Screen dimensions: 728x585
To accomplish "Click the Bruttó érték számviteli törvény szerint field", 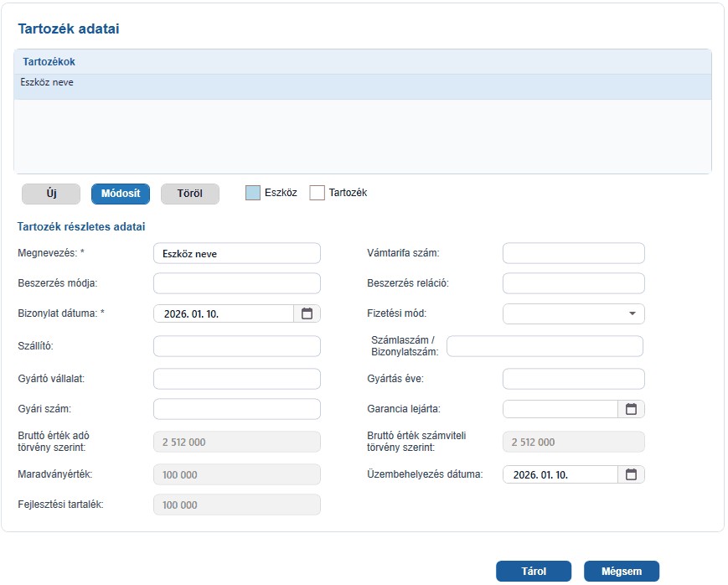I will coord(573,442).
